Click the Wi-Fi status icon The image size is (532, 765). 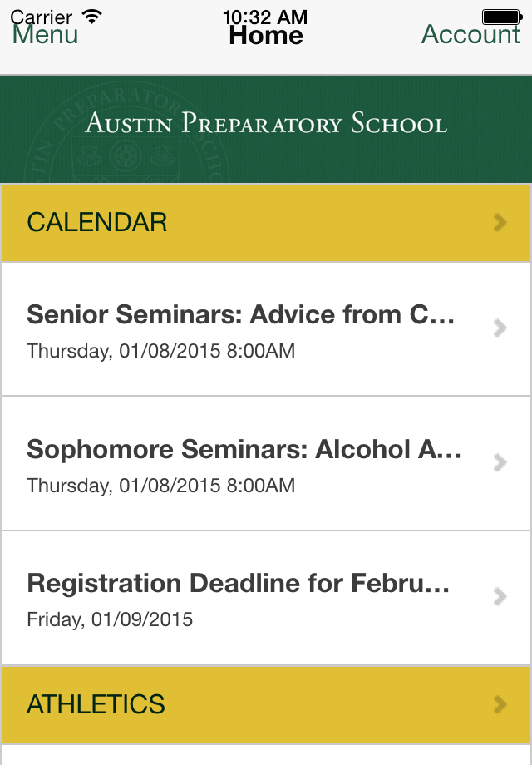pos(91,16)
